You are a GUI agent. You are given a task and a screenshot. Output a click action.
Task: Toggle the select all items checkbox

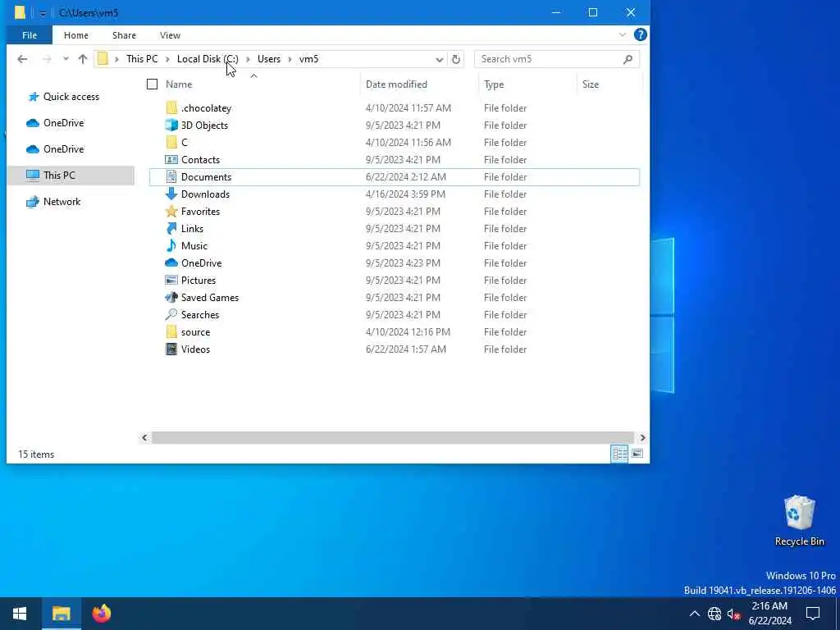click(152, 84)
